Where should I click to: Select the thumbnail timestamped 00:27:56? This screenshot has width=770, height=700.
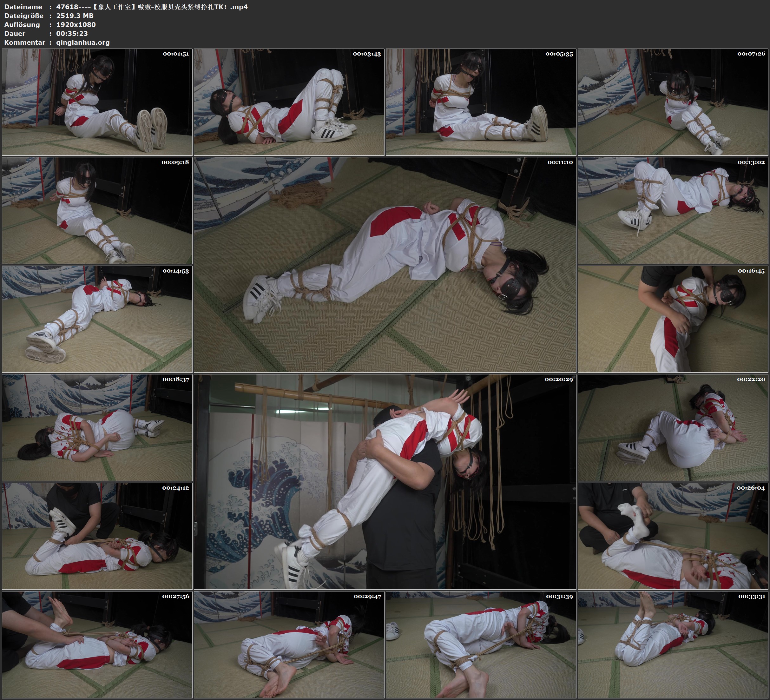click(97, 644)
